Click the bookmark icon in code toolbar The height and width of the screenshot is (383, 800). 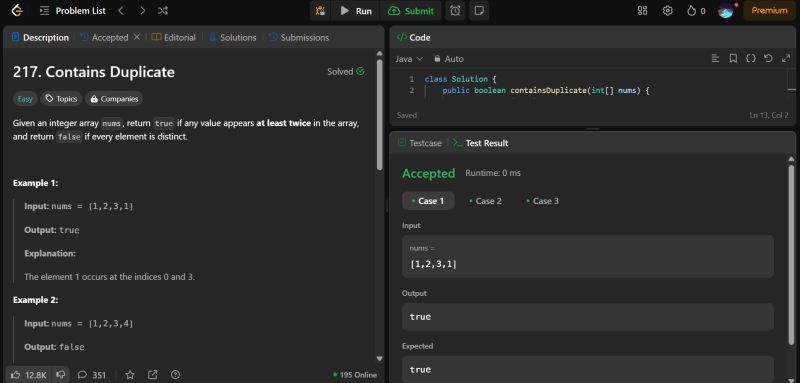pyautogui.click(x=733, y=59)
